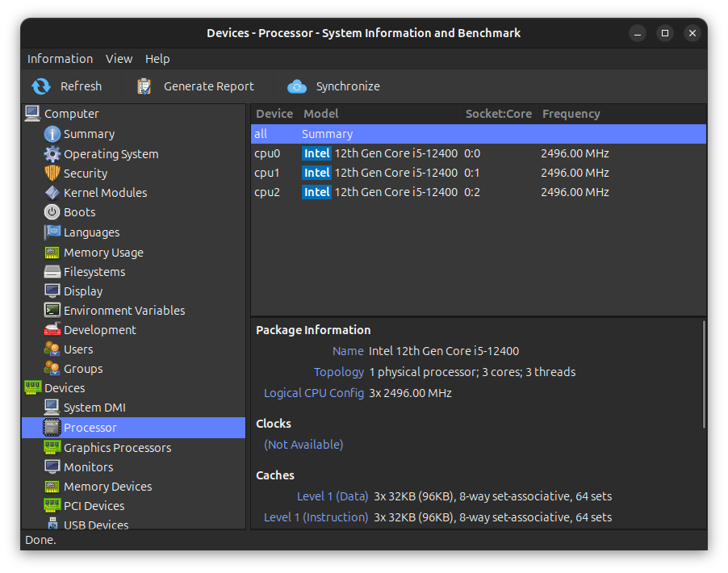728x573 pixels.
Task: Click the Memory Usage chip icon
Action: [x=52, y=252]
